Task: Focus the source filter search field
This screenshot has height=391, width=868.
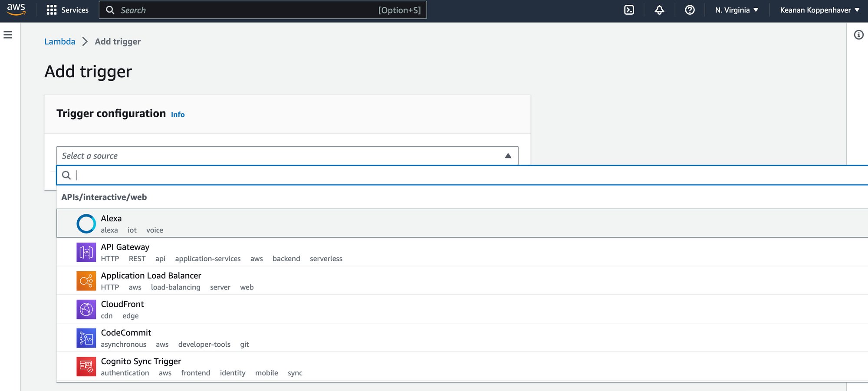Action: pyautogui.click(x=462, y=175)
